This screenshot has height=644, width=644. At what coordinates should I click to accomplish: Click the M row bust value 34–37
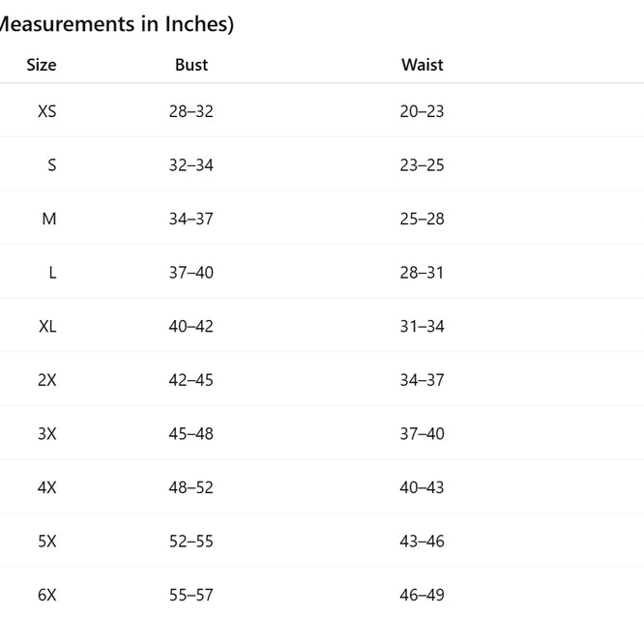pyautogui.click(x=191, y=220)
